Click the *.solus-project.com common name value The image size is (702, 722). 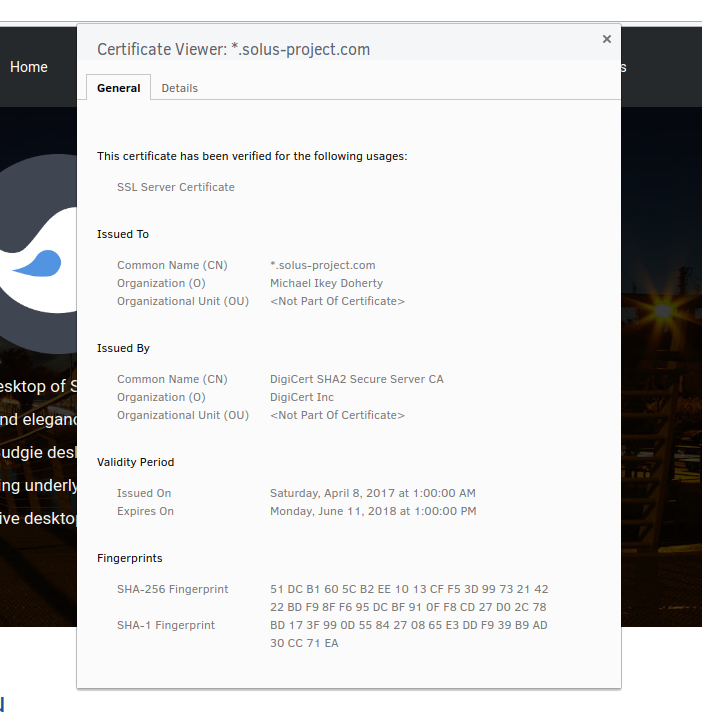(323, 265)
